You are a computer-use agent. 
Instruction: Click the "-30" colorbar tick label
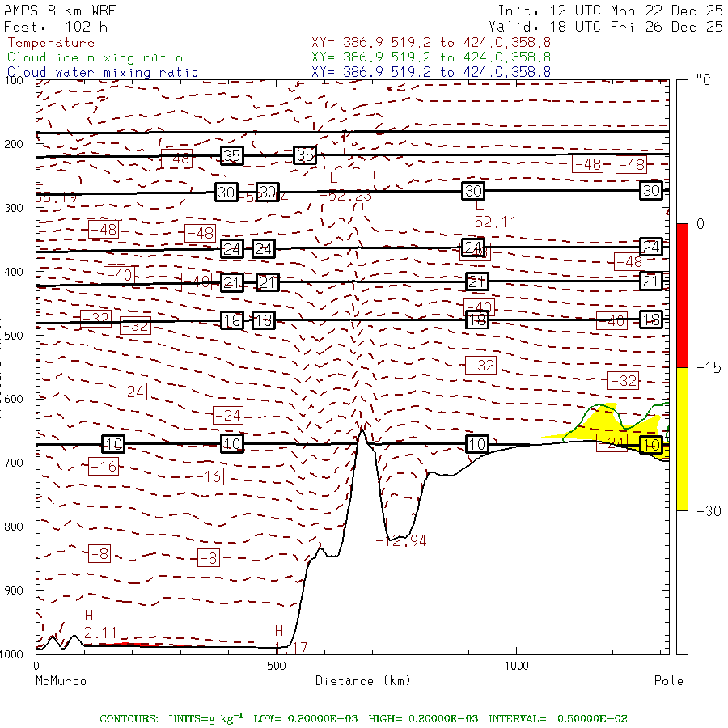(x=709, y=511)
